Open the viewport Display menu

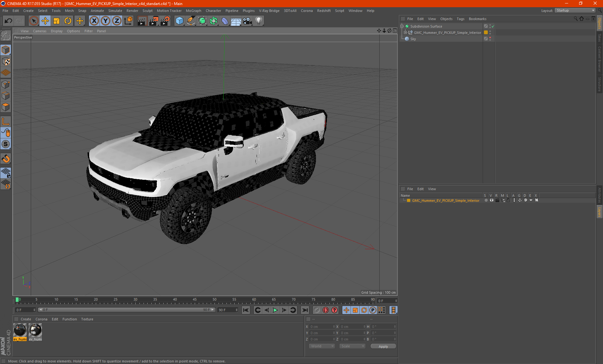pos(57,31)
